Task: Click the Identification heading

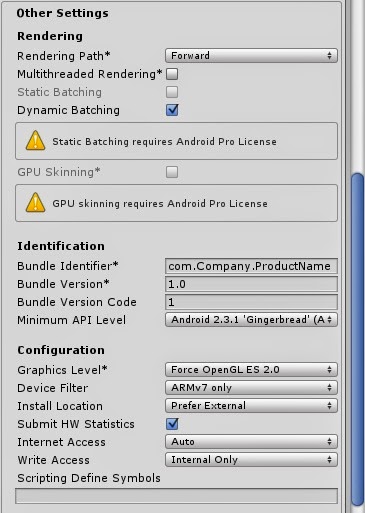Action: 61,246
